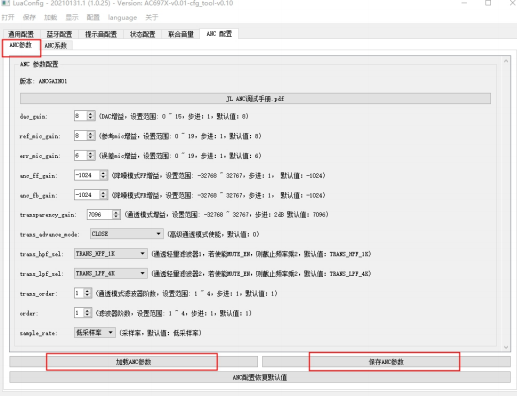Viewport: 517px width, 396px height.
Task: Click into the ref_mic_gain value field
Action: [81, 136]
